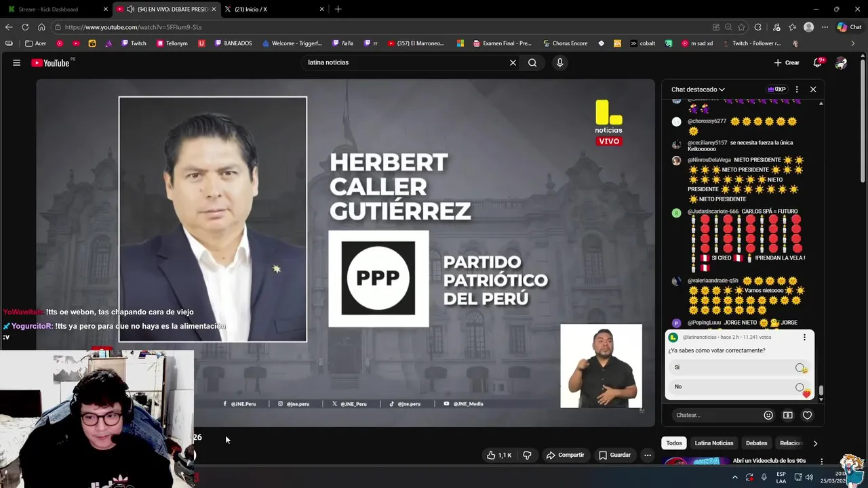Screen dimensions: 868x488
Task: Open more actions under the video
Action: click(648, 455)
